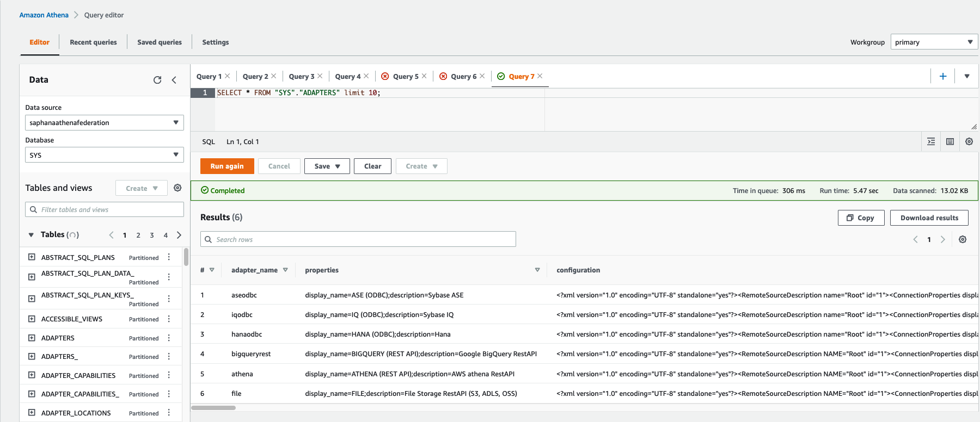This screenshot has width=980, height=422.
Task: Expand the ABSTRACT_SQL_PLAN_DATA_ table
Action: pos(32,277)
